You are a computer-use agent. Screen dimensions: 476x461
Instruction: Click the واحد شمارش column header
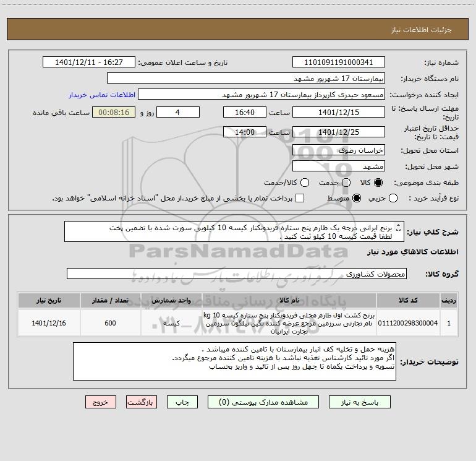pyautogui.click(x=171, y=300)
